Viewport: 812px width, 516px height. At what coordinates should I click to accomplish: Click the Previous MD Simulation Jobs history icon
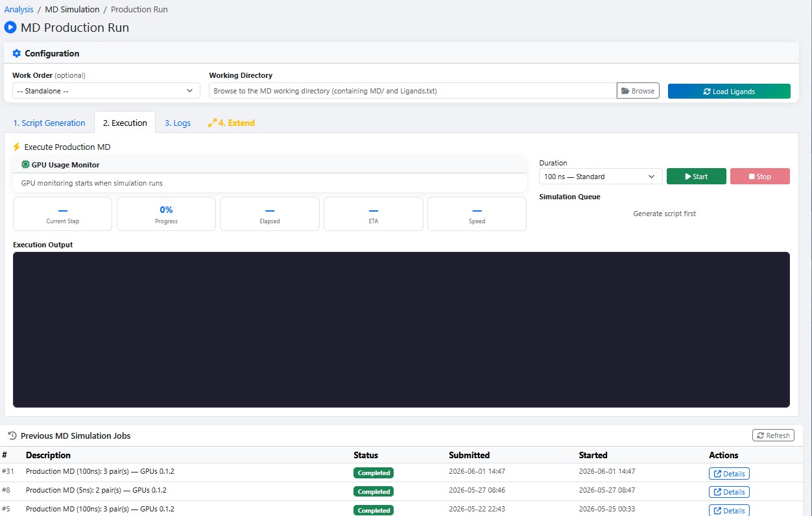pos(12,436)
